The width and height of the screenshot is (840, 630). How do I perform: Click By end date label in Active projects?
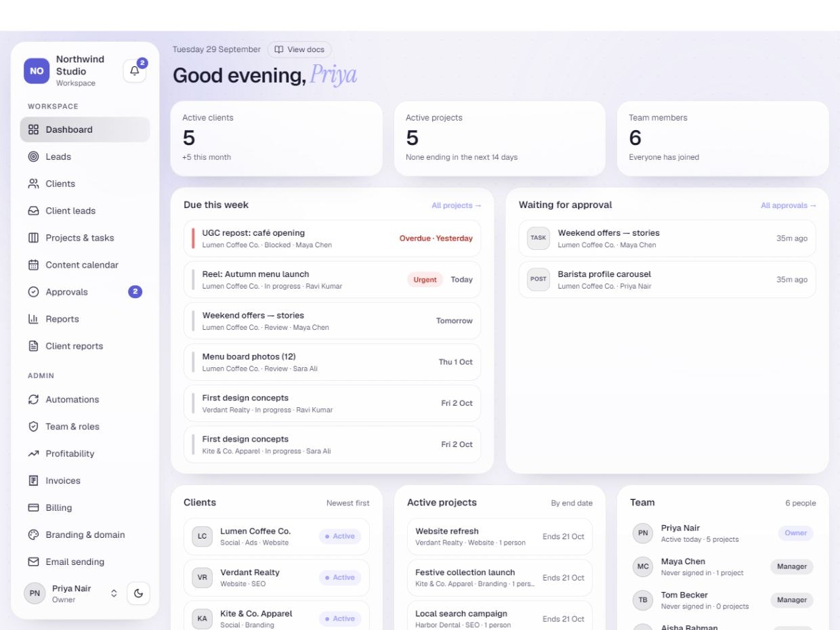click(x=572, y=503)
